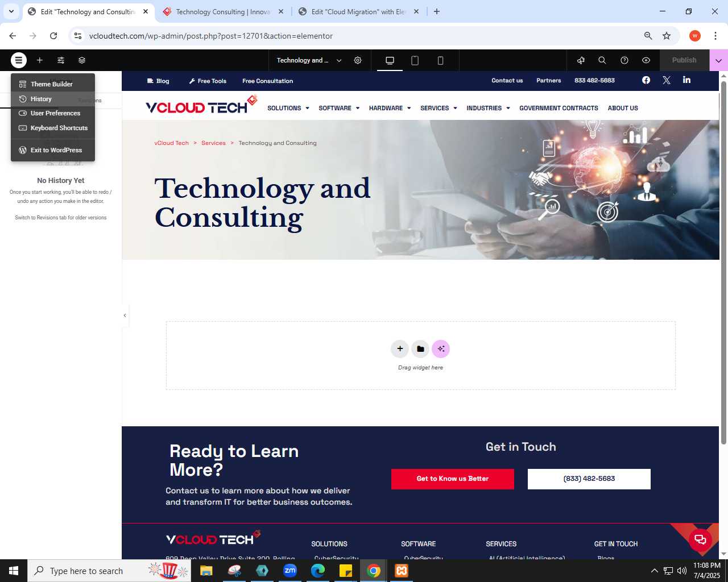Viewport: 728px width, 582px height.
Task: Bookmark this page star icon
Action: [x=667, y=36]
